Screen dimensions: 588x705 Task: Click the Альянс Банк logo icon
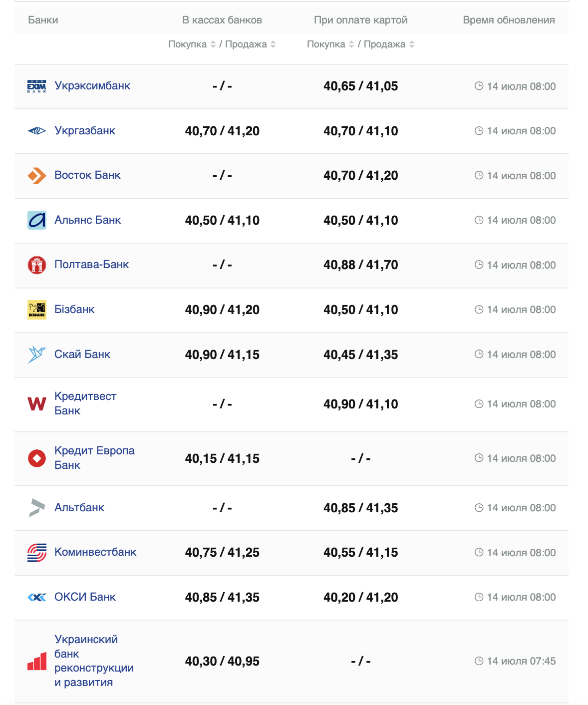(x=36, y=220)
